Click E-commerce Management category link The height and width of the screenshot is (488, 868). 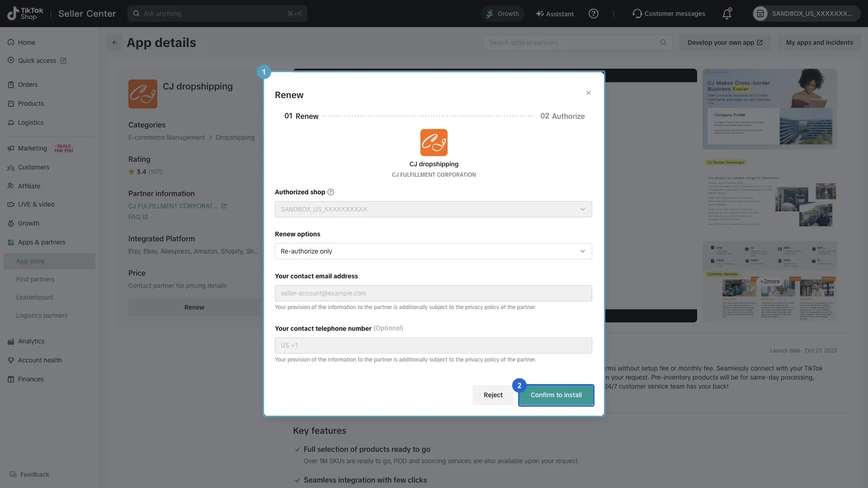tap(166, 137)
